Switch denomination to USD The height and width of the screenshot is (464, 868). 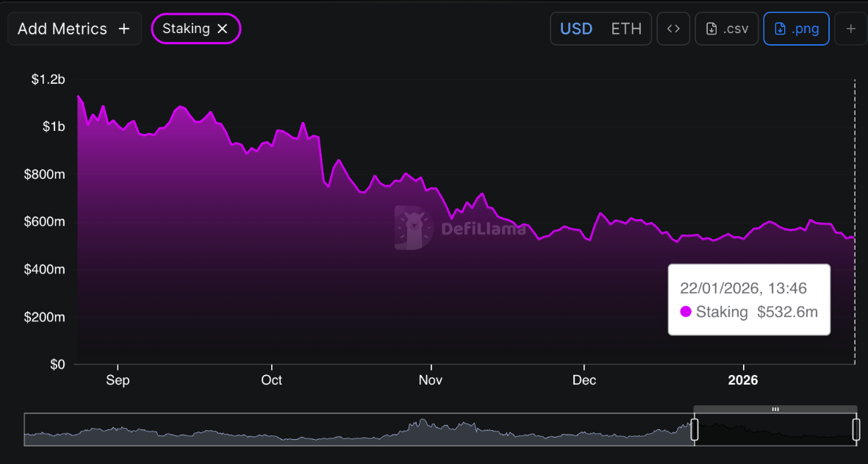click(576, 29)
